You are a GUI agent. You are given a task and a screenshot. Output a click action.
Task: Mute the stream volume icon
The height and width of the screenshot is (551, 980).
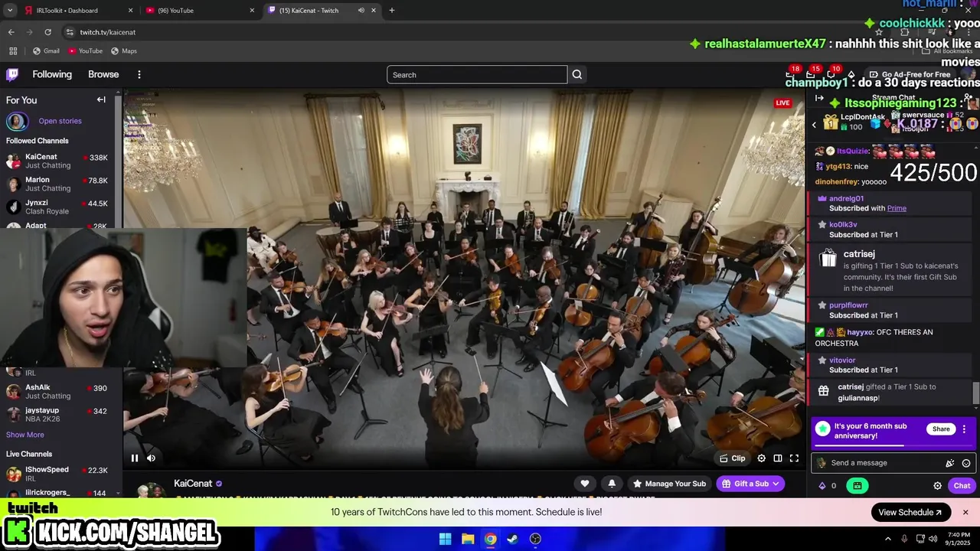(151, 458)
